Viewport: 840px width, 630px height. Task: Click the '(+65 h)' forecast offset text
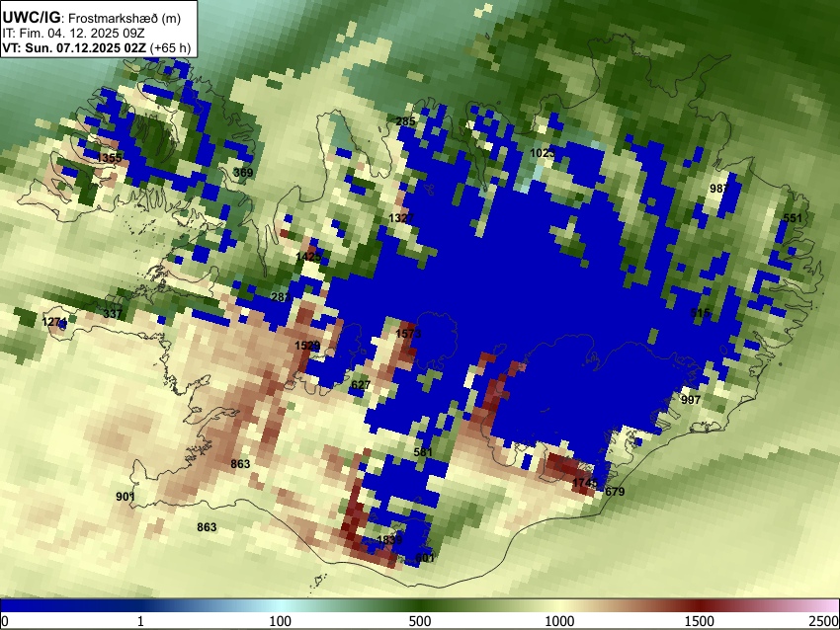pyautogui.click(x=170, y=47)
